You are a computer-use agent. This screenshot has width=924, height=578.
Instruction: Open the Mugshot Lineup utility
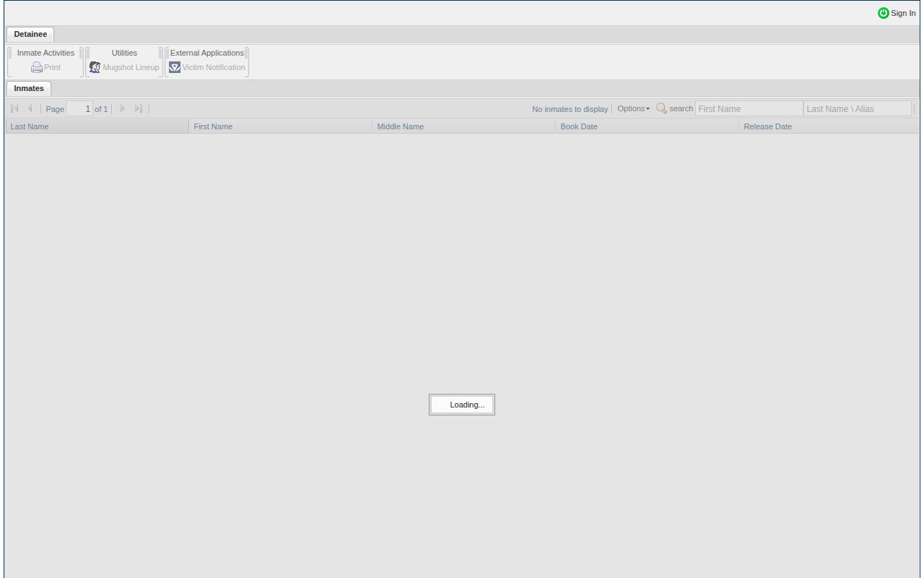123,67
